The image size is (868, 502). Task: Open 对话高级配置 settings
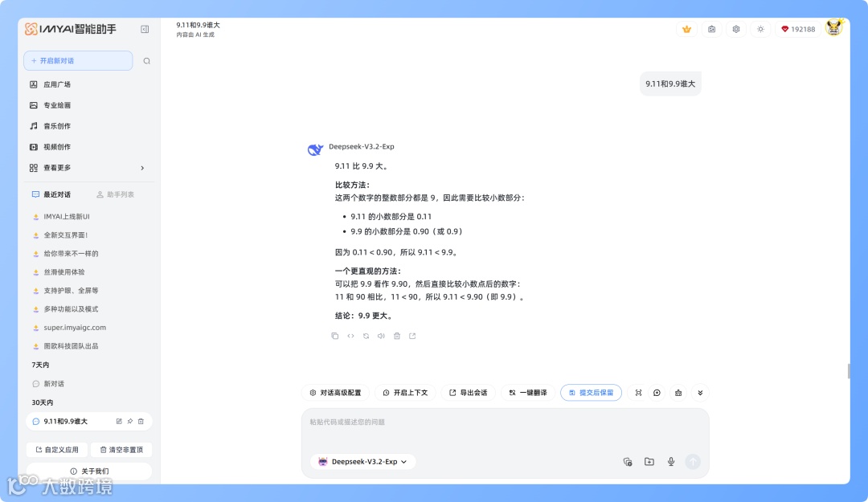tap(335, 393)
